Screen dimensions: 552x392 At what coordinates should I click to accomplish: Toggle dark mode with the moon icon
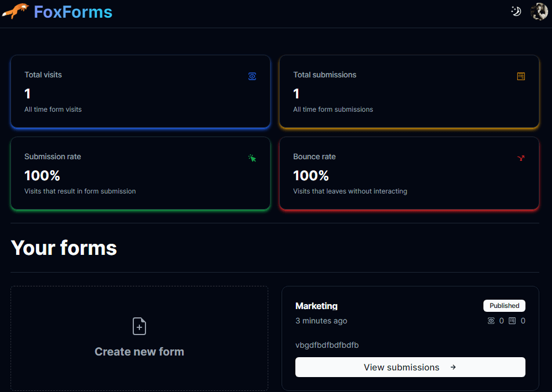516,12
